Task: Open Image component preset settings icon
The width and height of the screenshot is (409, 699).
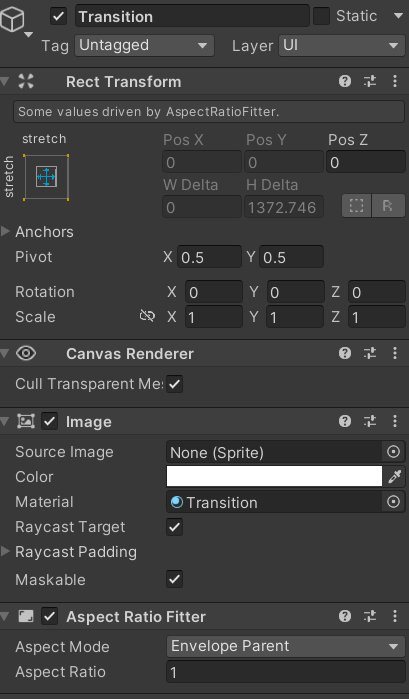Action: pos(370,421)
